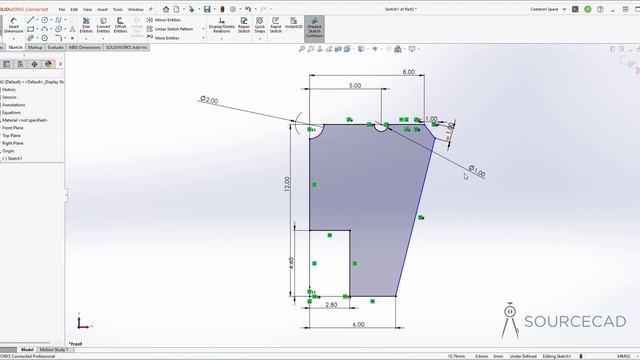
Task: Click the Save icon
Action: [207, 9]
